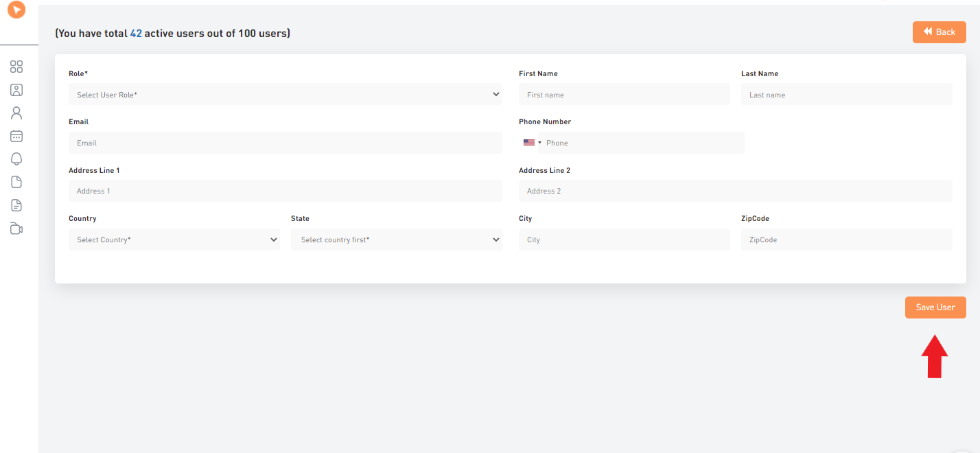
Task: Open notifications via the bell icon
Action: [x=16, y=159]
